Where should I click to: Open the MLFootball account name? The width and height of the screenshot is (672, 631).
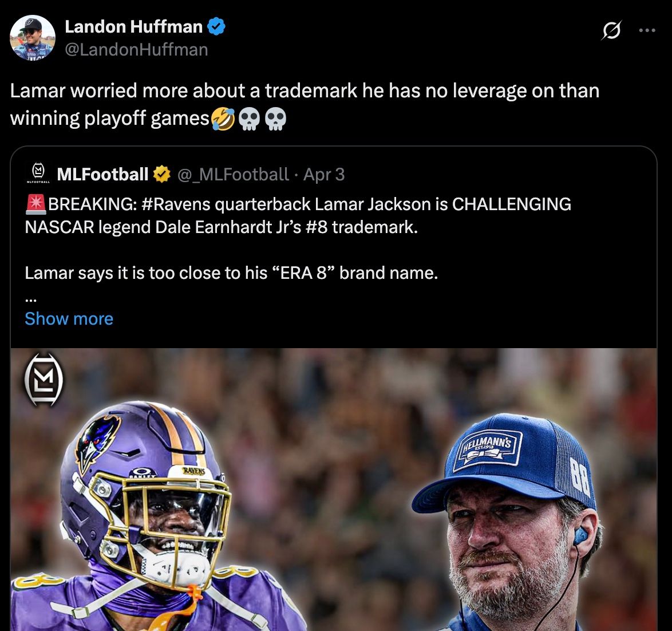coord(102,175)
